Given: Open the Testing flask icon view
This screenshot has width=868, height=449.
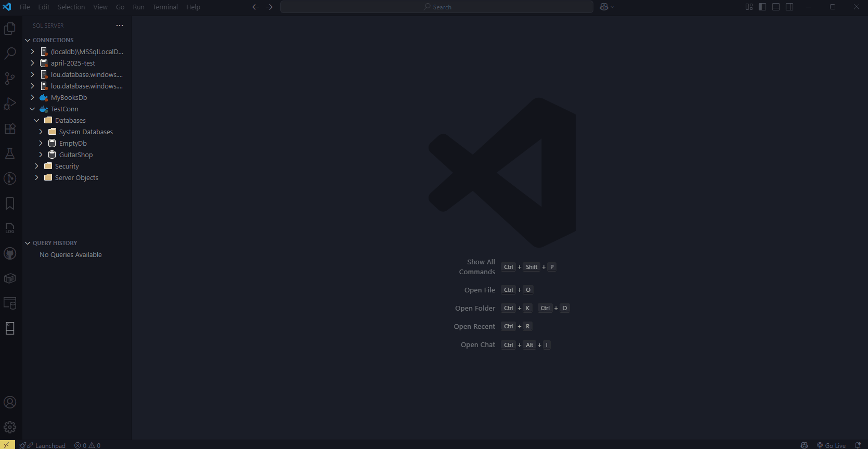Looking at the screenshot, I should point(10,153).
